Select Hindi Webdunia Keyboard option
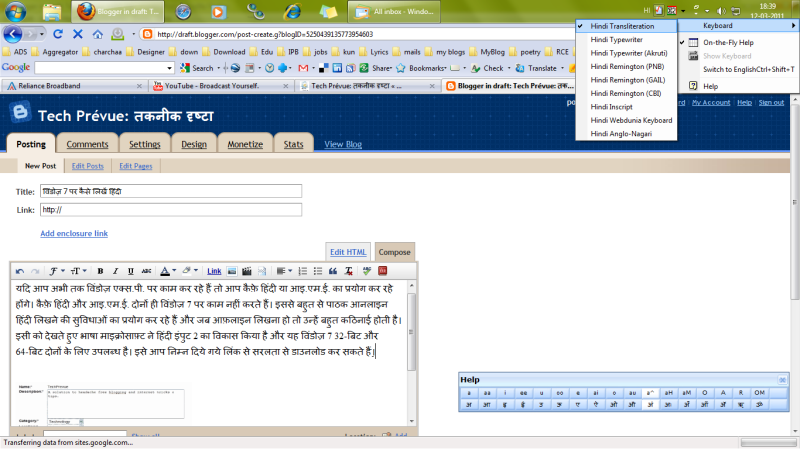 point(627,120)
